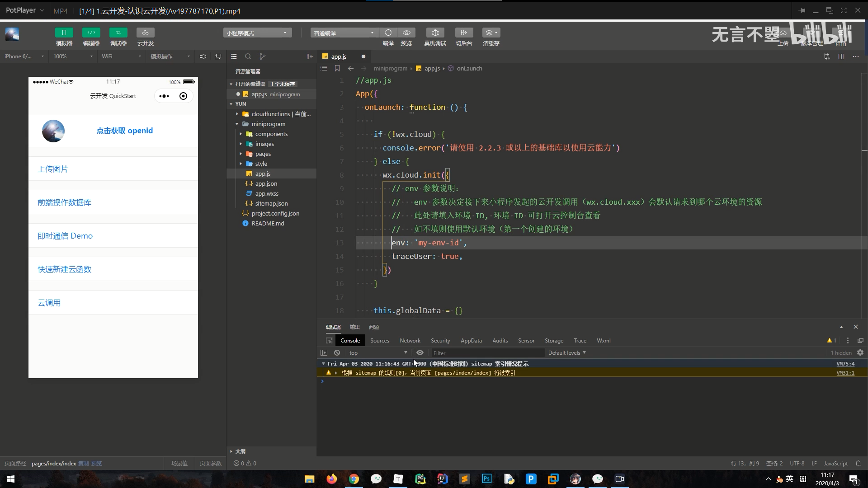Toggle the simulator sound speaker icon

[203, 56]
